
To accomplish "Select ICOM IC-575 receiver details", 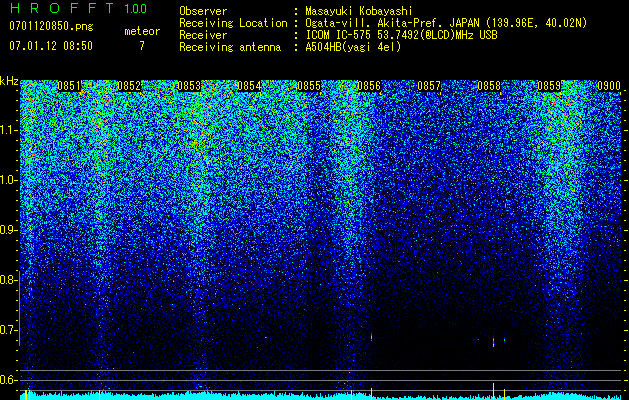I will (401, 35).
